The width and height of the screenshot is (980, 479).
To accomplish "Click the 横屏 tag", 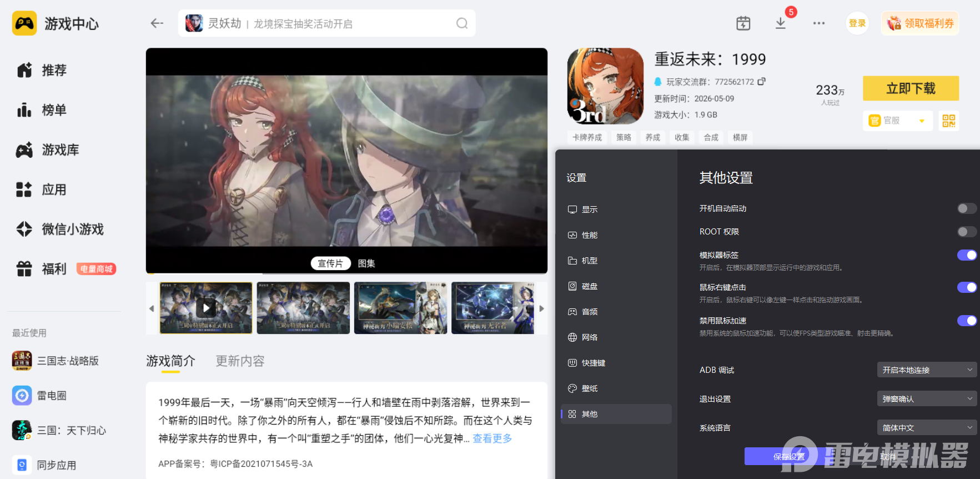I will (740, 137).
